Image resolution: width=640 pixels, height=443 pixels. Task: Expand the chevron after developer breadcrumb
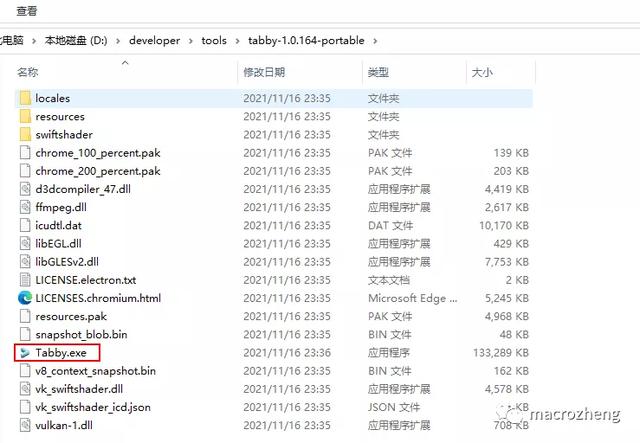click(x=191, y=41)
